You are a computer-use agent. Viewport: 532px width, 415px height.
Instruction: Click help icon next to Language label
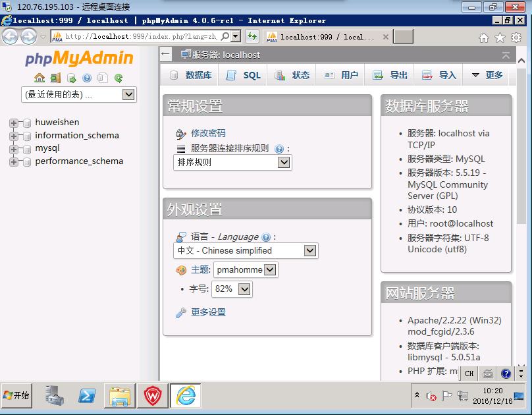(x=266, y=237)
